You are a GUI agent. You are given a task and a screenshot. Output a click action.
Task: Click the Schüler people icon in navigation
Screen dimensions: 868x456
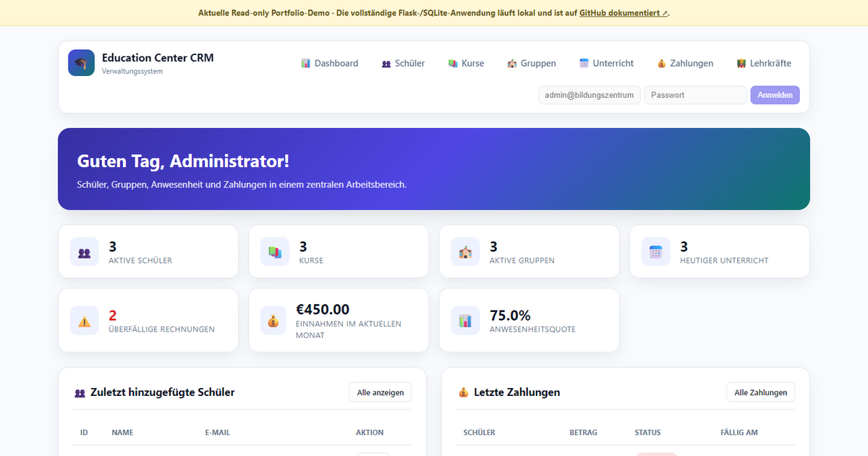click(386, 64)
